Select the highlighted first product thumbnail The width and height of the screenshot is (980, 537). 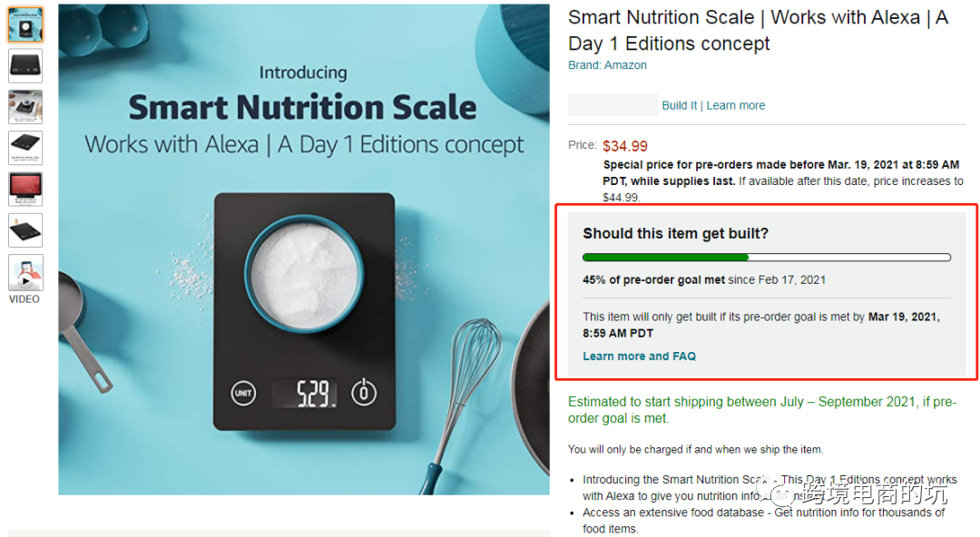click(25, 24)
